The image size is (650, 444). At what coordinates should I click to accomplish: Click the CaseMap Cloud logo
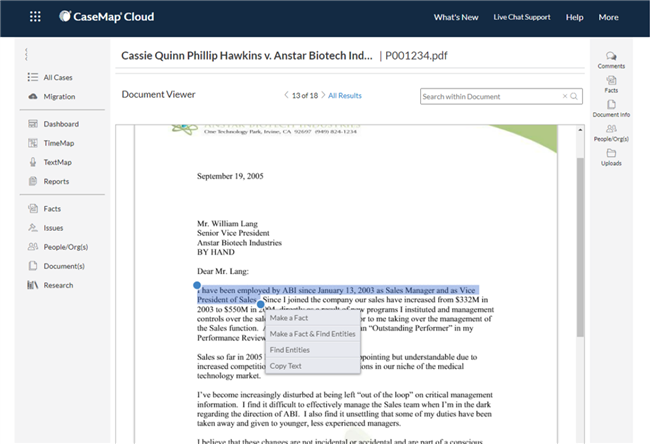[x=107, y=17]
